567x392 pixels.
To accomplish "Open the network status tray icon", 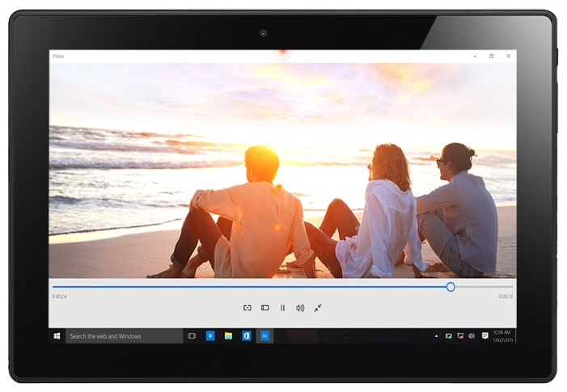I will coord(460,335).
